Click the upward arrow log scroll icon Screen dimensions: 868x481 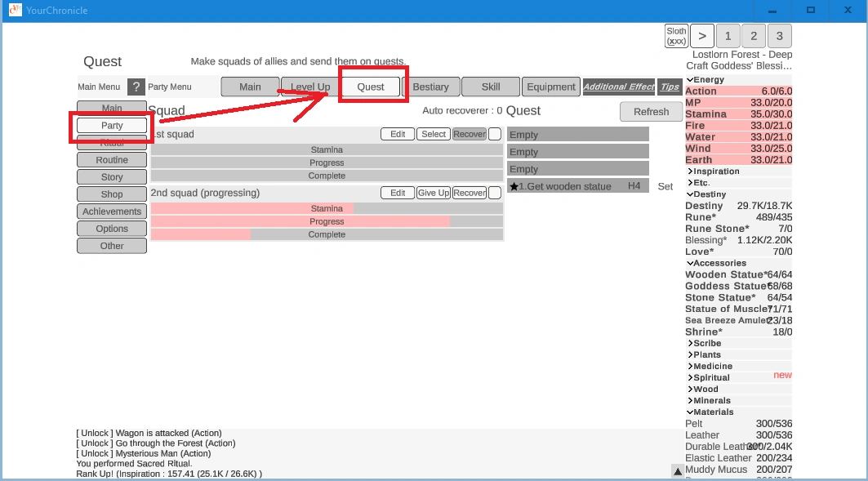point(678,471)
